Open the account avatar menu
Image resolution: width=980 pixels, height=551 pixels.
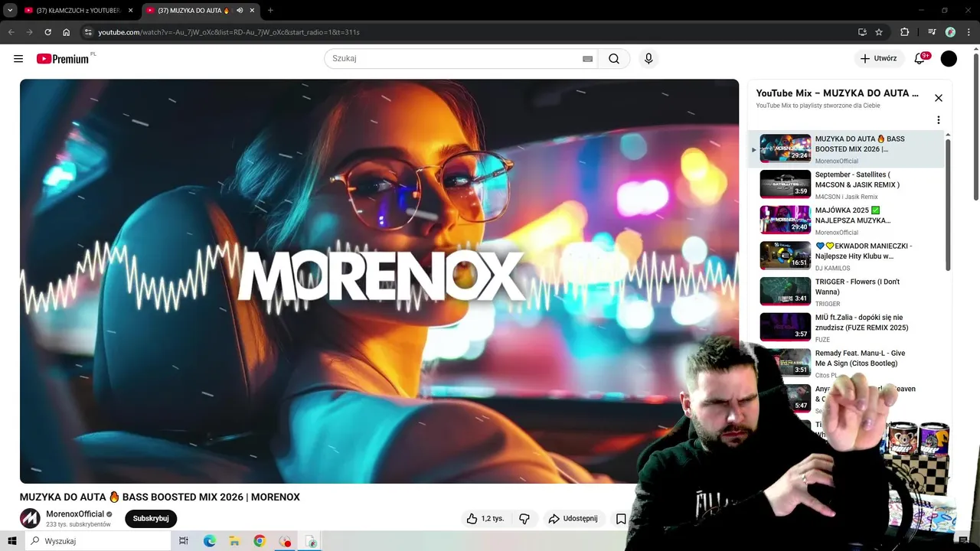pos(949,58)
